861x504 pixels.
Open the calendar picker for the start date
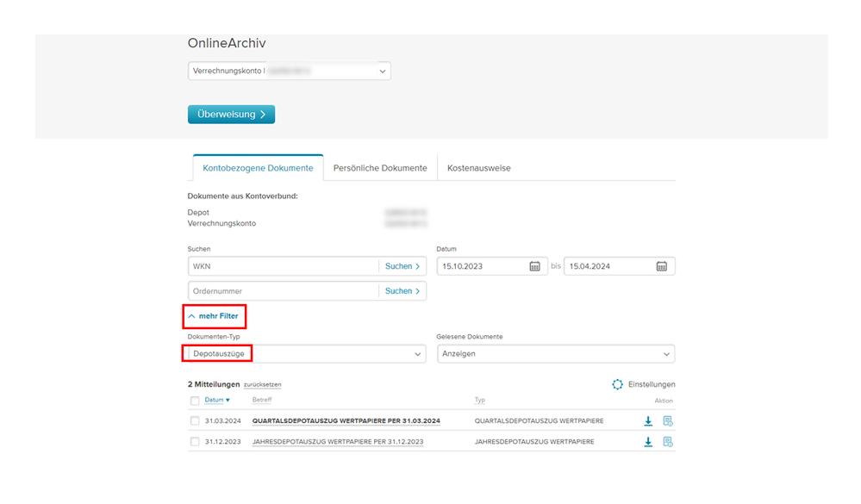(x=535, y=266)
